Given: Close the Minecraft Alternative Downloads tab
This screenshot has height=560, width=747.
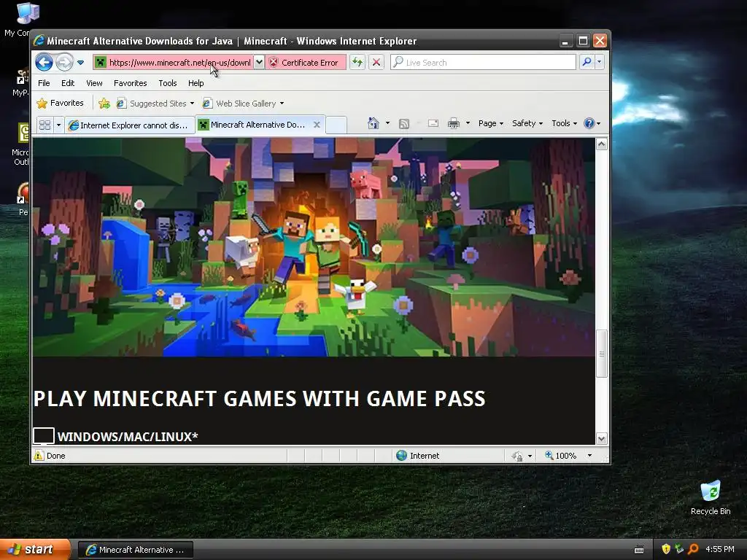Looking at the screenshot, I should 317,124.
